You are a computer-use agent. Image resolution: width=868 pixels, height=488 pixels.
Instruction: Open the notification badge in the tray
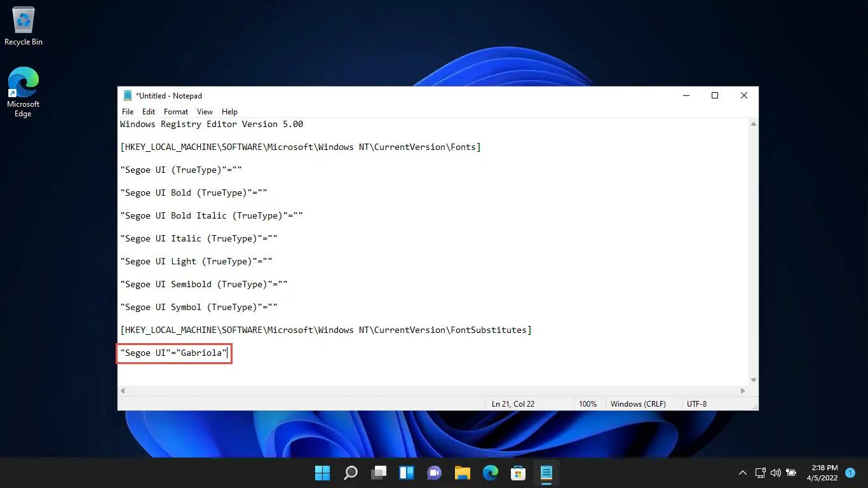[850, 473]
